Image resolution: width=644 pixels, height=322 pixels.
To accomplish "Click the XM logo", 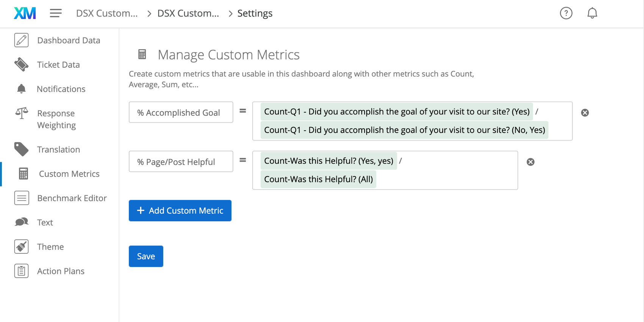I will point(25,13).
